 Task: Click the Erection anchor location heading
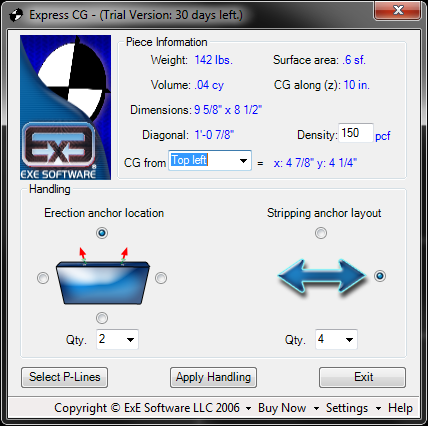pyautogui.click(x=104, y=213)
